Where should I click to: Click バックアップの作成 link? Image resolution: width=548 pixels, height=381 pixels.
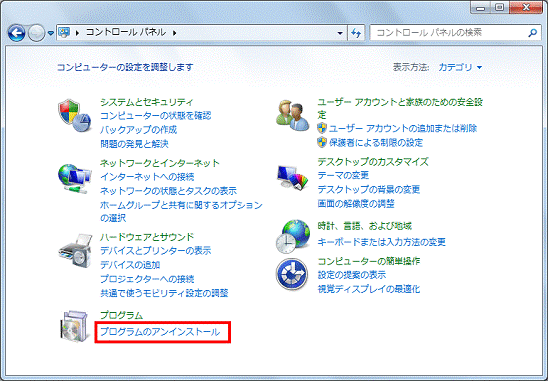click(138, 130)
